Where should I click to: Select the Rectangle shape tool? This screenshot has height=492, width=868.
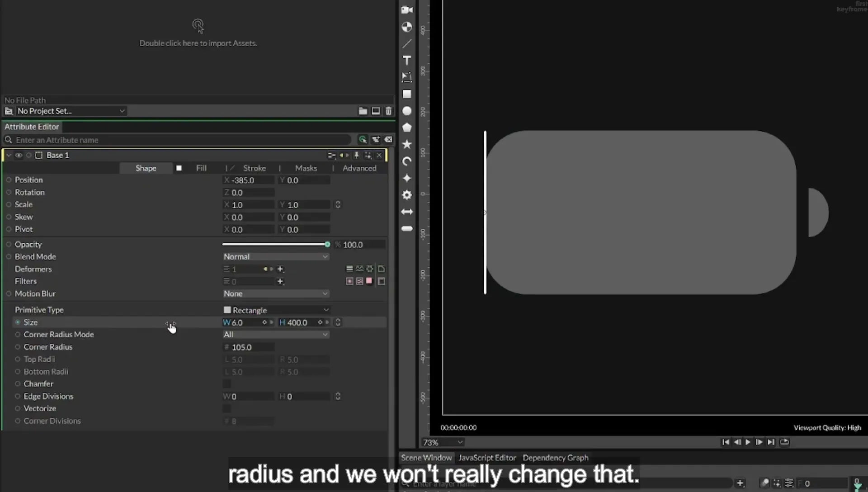(x=407, y=94)
